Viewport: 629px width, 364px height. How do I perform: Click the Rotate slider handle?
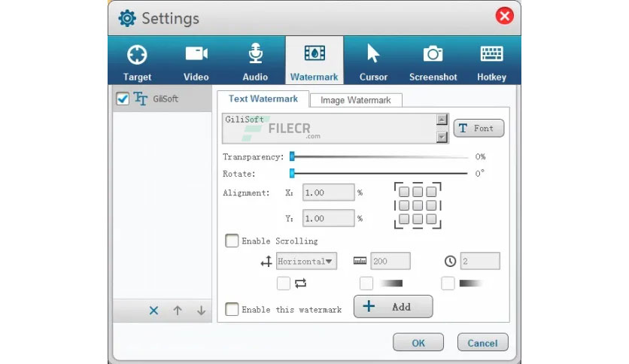pyautogui.click(x=293, y=173)
